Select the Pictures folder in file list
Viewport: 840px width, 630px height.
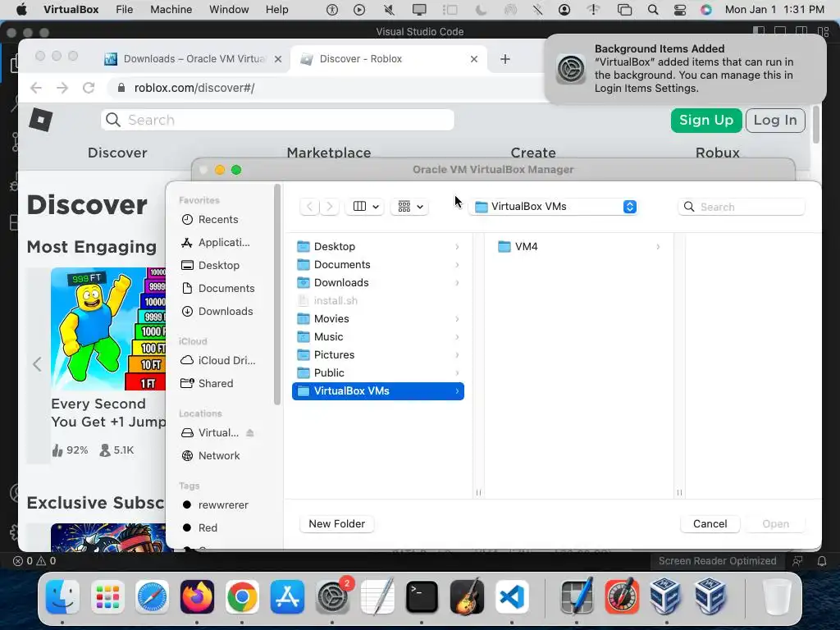pyautogui.click(x=377, y=354)
